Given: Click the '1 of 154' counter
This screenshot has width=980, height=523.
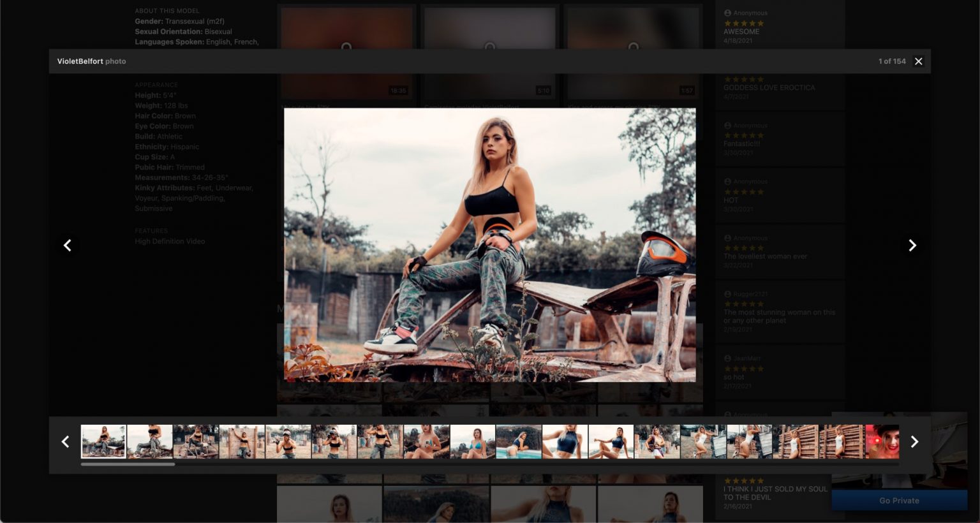Looking at the screenshot, I should 892,61.
